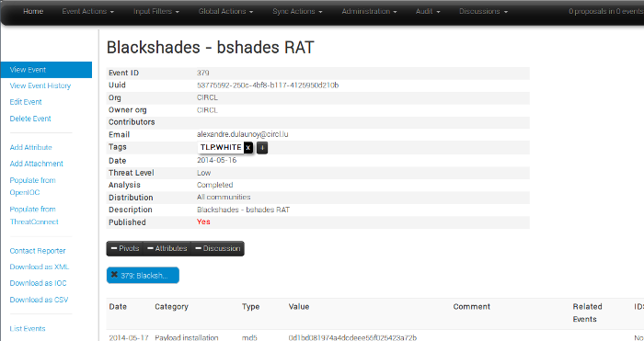Image resolution: width=644 pixels, height=341 pixels.
Task: Go to Home in navbar
Action: point(33,12)
